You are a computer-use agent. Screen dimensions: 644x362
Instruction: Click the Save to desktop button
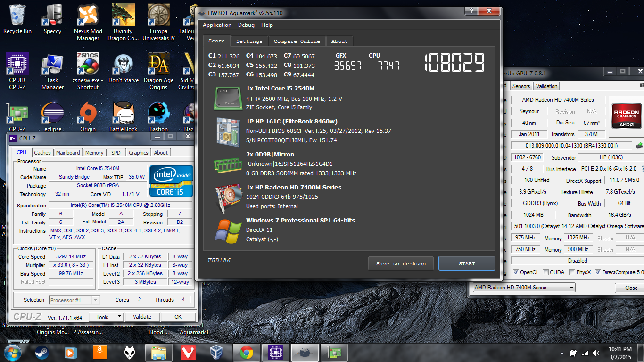click(x=401, y=263)
